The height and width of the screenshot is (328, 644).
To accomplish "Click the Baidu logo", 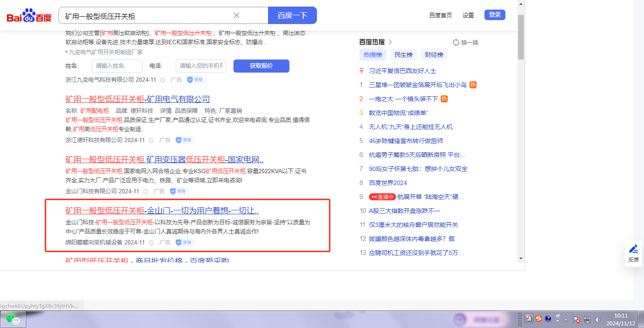I will (29, 16).
